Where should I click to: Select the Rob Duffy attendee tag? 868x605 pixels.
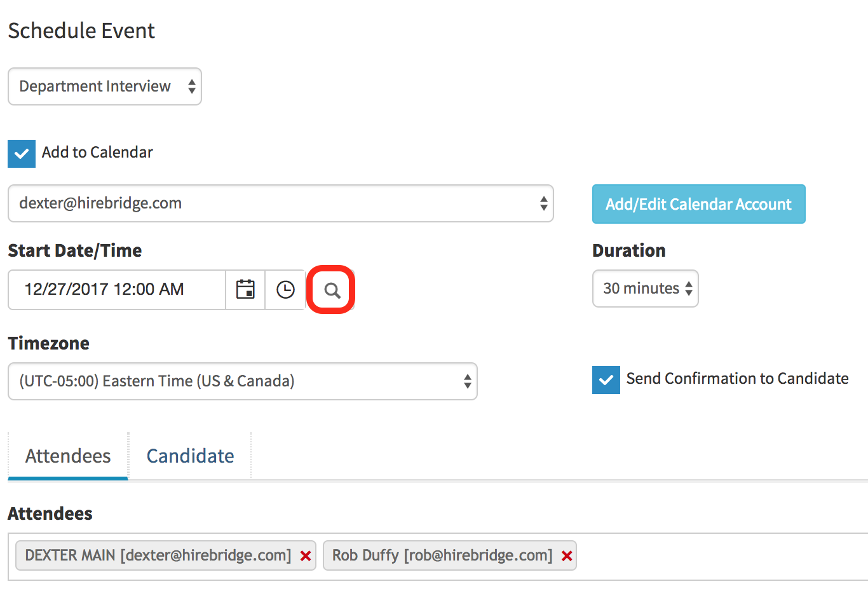click(442, 555)
